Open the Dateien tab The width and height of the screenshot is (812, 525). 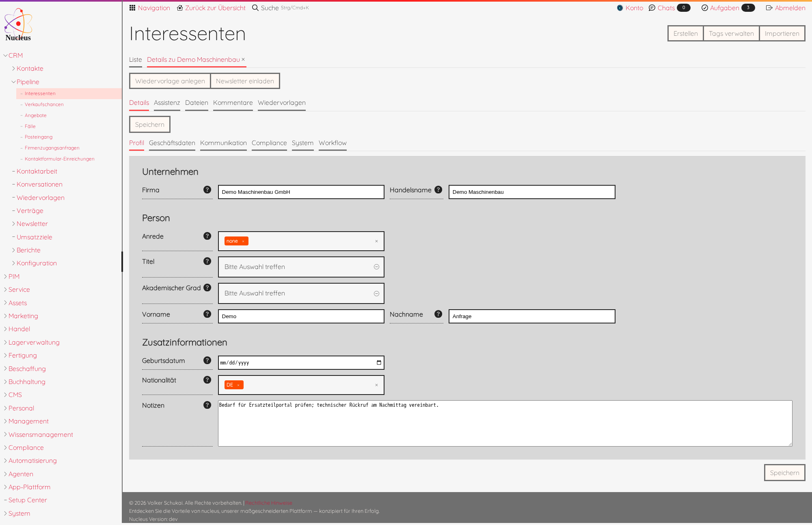click(197, 103)
